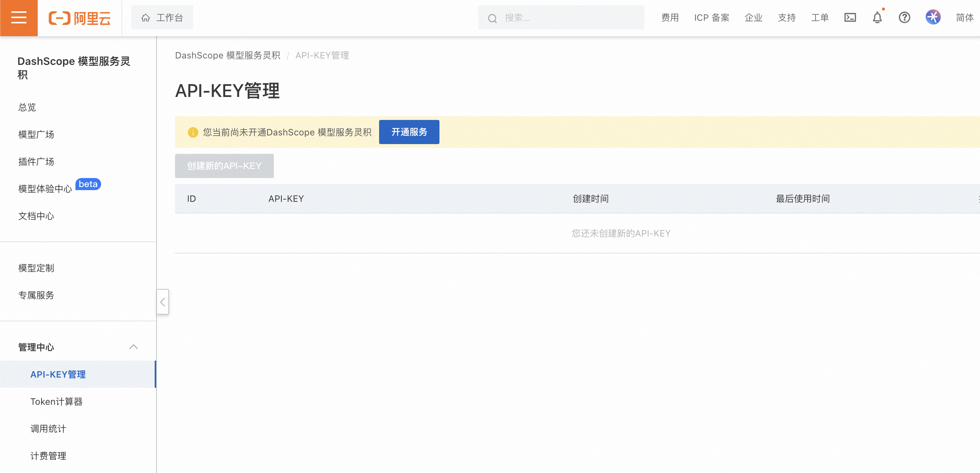Open the 模型广场 sidebar entry
This screenshot has width=980, height=473.
click(x=36, y=134)
